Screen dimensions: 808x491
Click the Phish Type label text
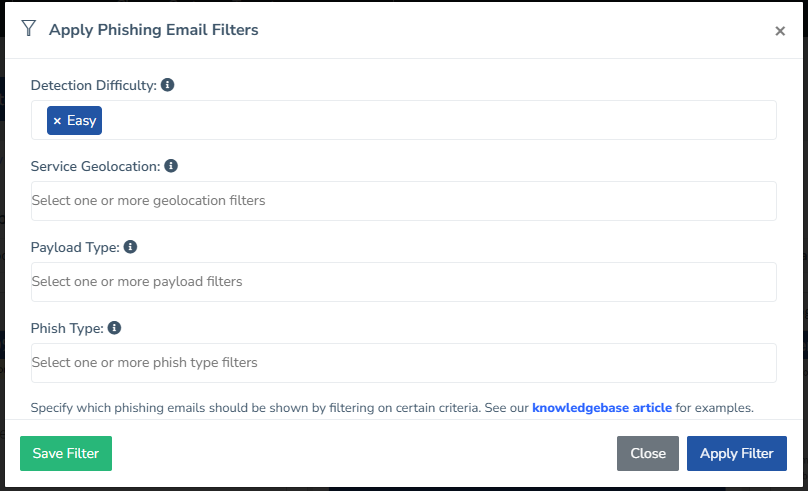tap(67, 329)
